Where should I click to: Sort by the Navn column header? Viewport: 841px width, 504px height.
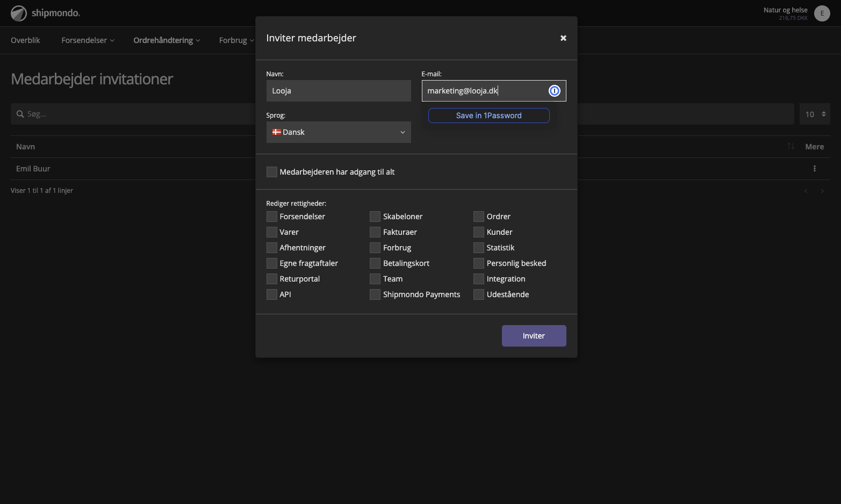click(26, 147)
